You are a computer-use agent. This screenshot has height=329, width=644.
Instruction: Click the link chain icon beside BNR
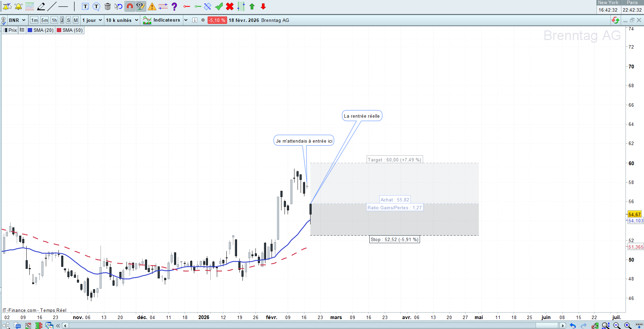(3, 21)
